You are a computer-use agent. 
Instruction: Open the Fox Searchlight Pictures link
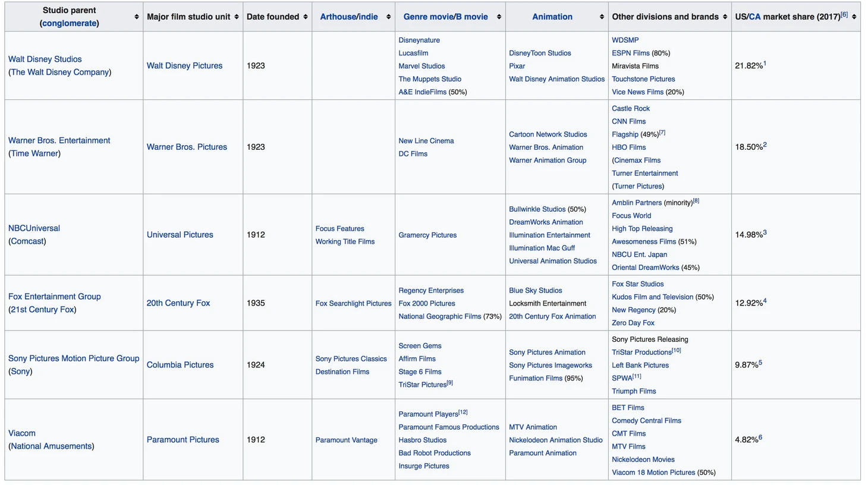pyautogui.click(x=353, y=303)
